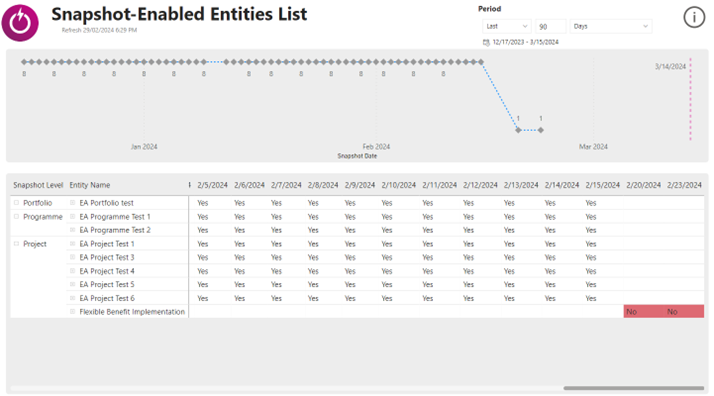Open the Last period type dropdown

[x=507, y=26]
